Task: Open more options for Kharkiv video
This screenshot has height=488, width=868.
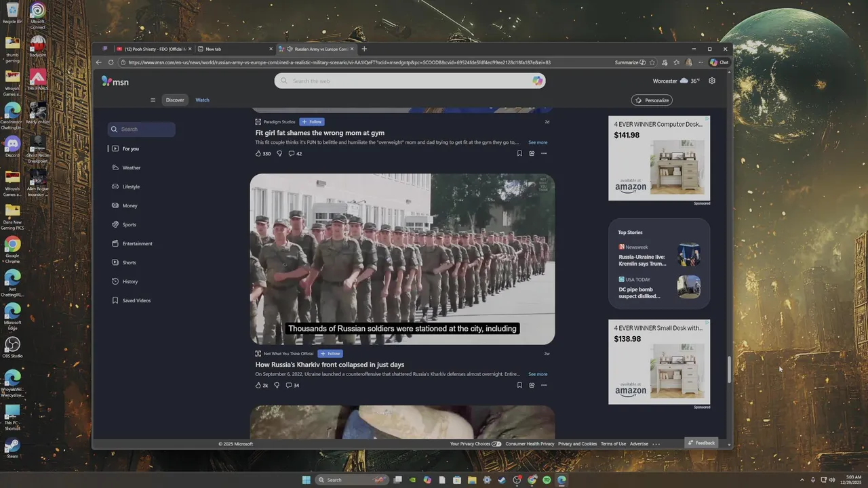Action: [544, 385]
